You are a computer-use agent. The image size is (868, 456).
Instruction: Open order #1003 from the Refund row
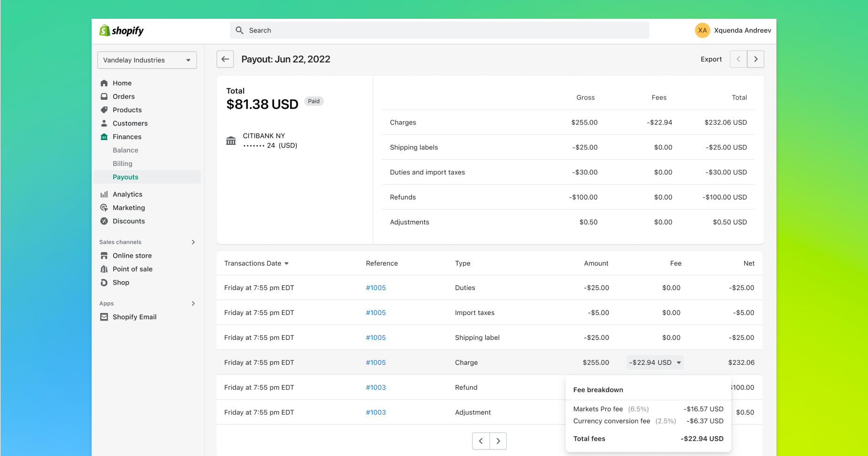point(376,387)
